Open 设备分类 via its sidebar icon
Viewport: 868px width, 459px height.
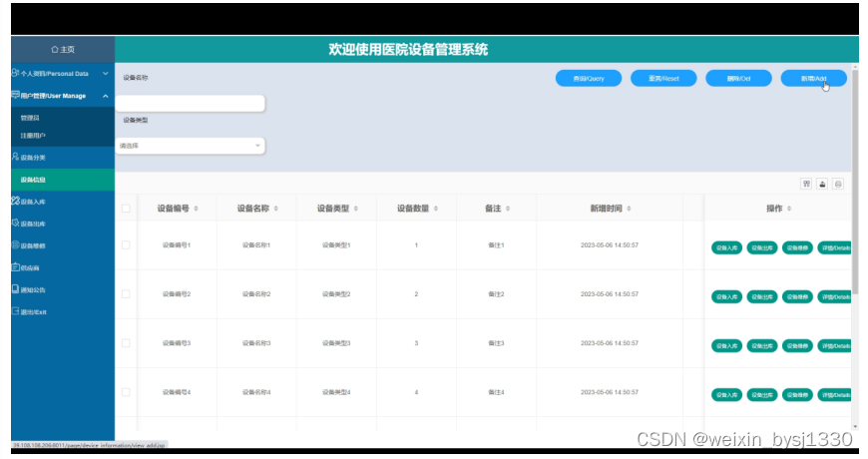[x=16, y=157]
